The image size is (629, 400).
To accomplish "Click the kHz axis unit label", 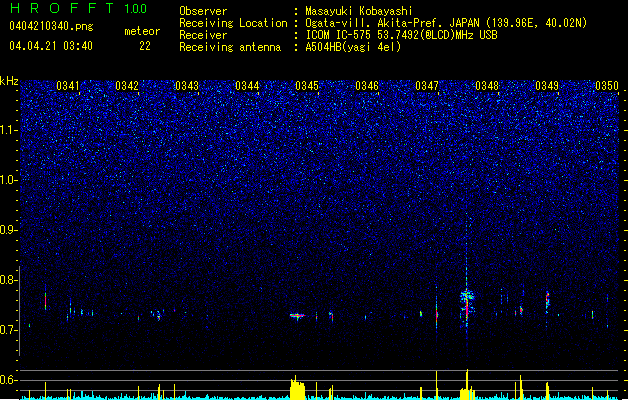I will tap(9, 81).
